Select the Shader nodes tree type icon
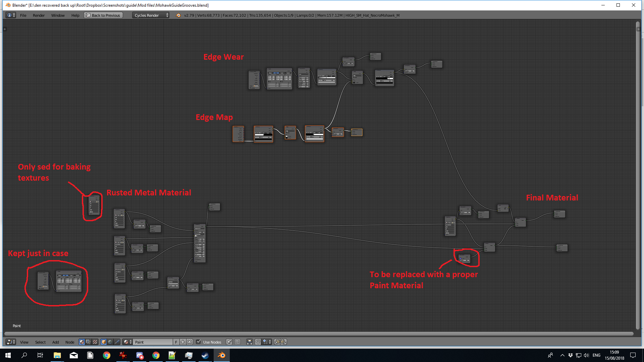 (x=82, y=342)
